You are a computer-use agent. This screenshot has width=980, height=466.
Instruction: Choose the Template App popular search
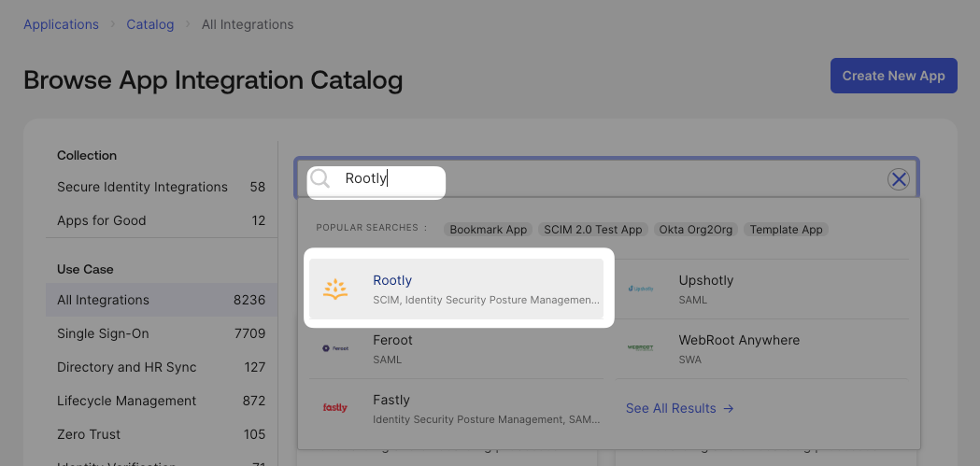pyautogui.click(x=787, y=229)
